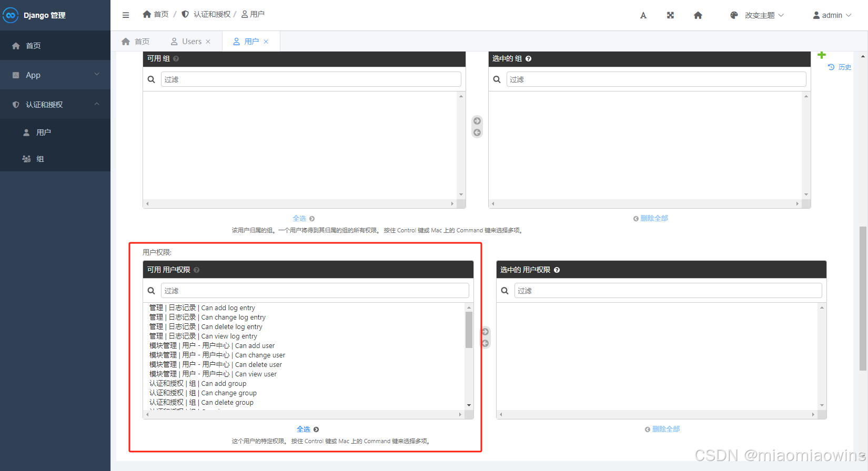This screenshot has width=868, height=471.
Task: Click the home icon in the top-right toolbar
Action: point(698,15)
